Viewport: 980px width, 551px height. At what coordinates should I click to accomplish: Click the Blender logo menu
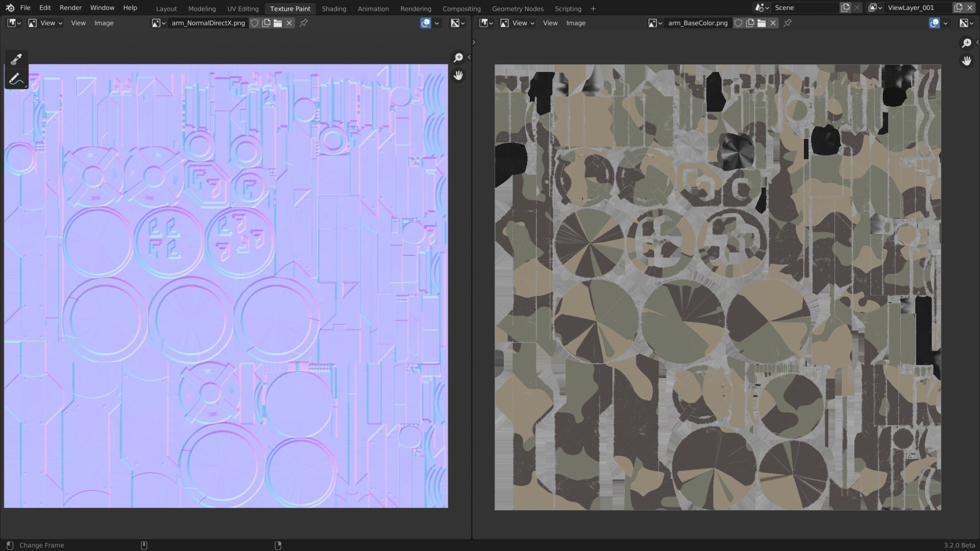tap(10, 8)
